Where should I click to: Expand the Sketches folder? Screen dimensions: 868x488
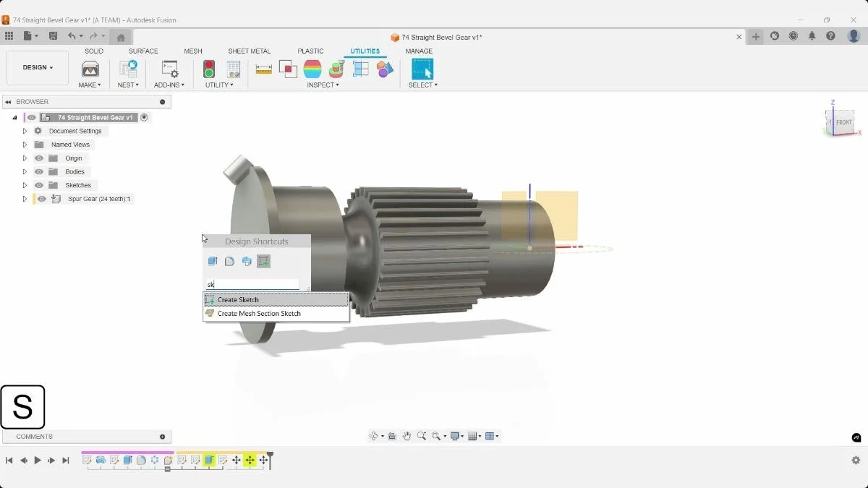pos(25,185)
